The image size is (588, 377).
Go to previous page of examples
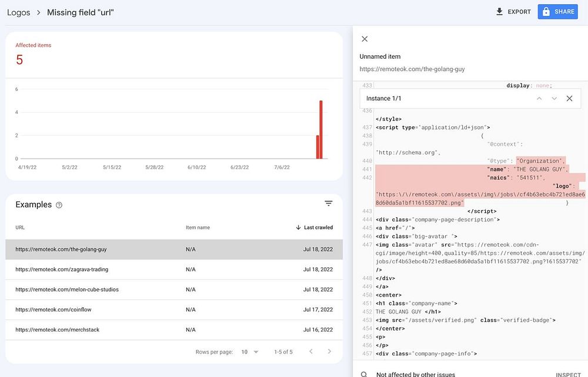coord(311,351)
